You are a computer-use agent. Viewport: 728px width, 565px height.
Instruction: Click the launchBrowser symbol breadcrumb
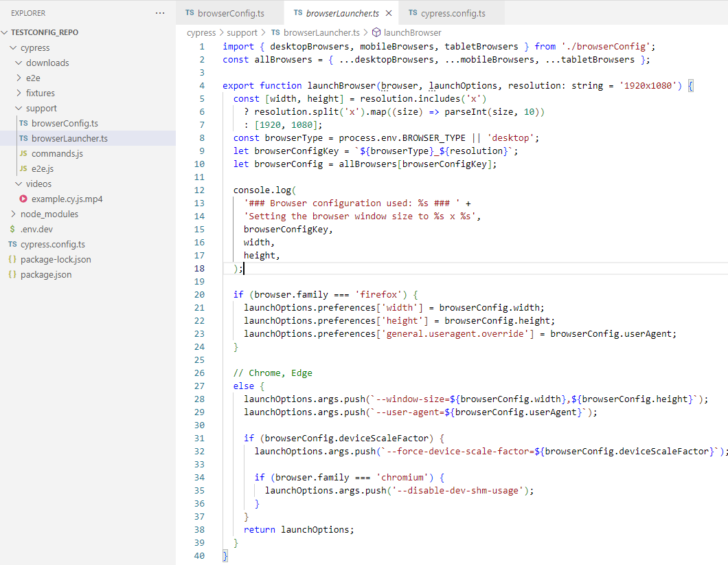click(412, 32)
